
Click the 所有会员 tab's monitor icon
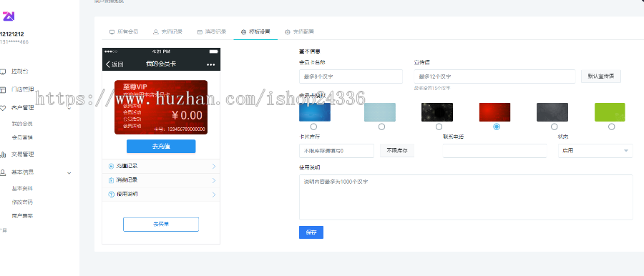coord(112,31)
